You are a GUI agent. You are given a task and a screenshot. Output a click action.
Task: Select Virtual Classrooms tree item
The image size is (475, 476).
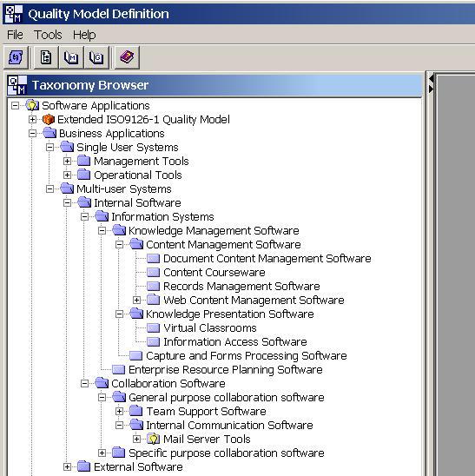point(210,327)
